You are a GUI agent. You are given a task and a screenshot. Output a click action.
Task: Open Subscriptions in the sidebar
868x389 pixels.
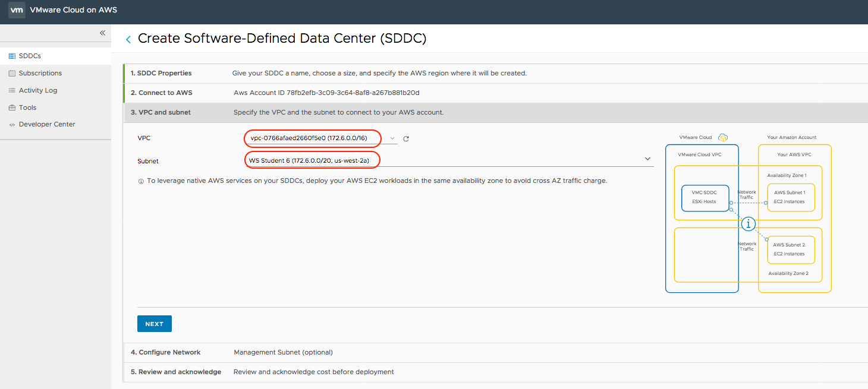pyautogui.click(x=40, y=73)
